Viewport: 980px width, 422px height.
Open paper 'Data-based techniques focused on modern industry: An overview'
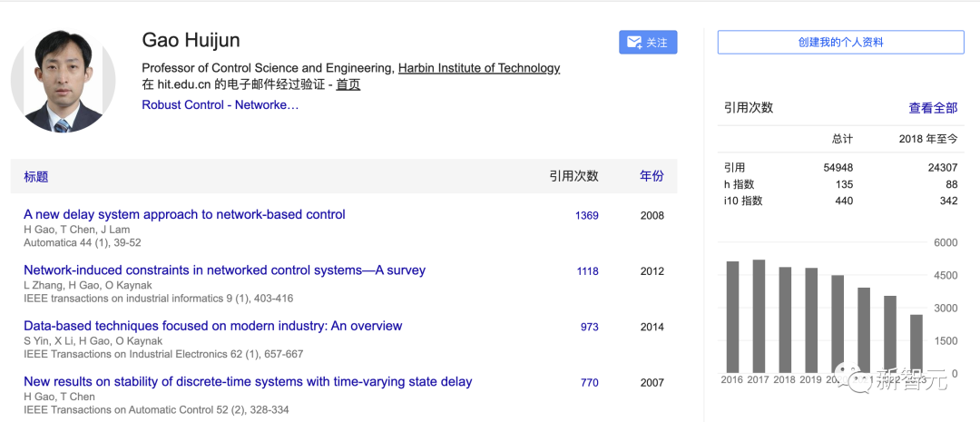click(x=213, y=326)
